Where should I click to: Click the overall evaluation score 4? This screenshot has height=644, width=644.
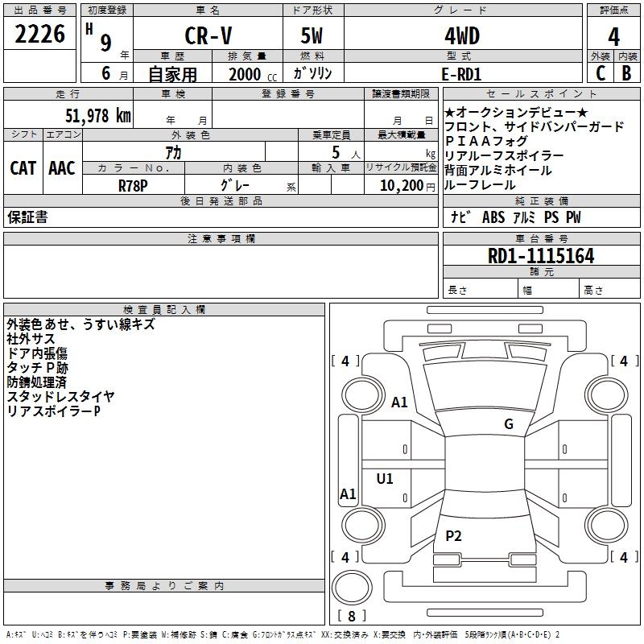614,36
